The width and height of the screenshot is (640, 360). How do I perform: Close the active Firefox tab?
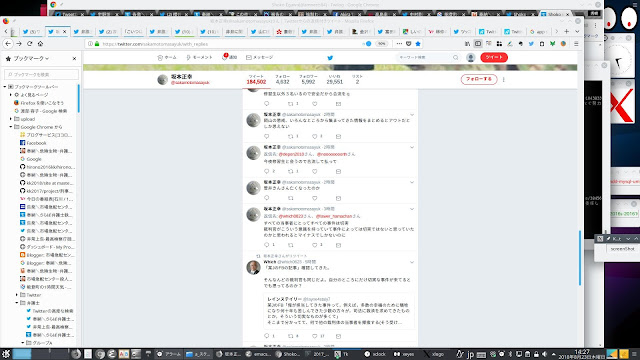(64, 31)
